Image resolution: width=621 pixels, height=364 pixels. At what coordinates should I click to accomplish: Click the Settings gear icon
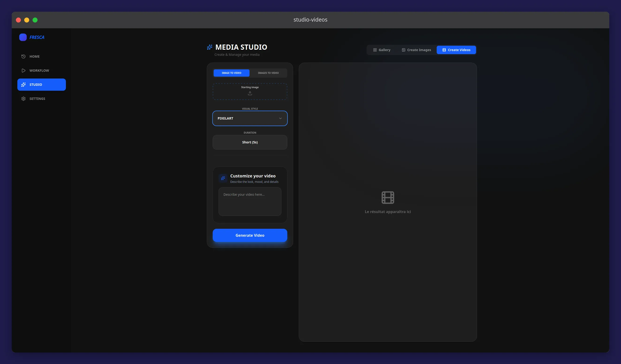coord(23,98)
